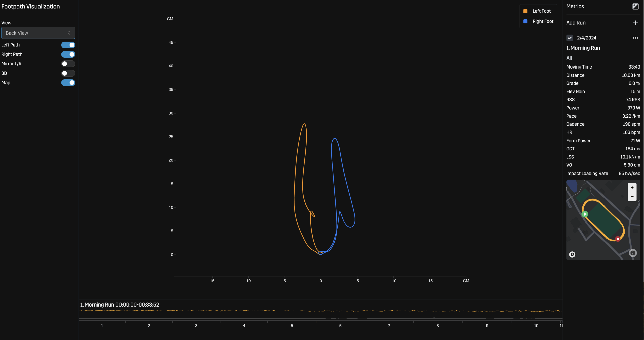Viewport: 644px width, 340px height.
Task: Turn off the Map toggle
Action: (68, 83)
